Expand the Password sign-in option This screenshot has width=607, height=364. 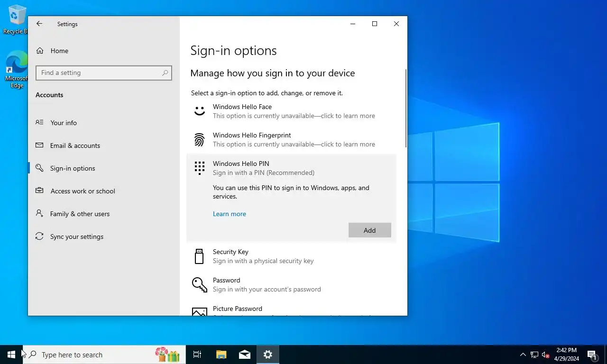pyautogui.click(x=291, y=285)
